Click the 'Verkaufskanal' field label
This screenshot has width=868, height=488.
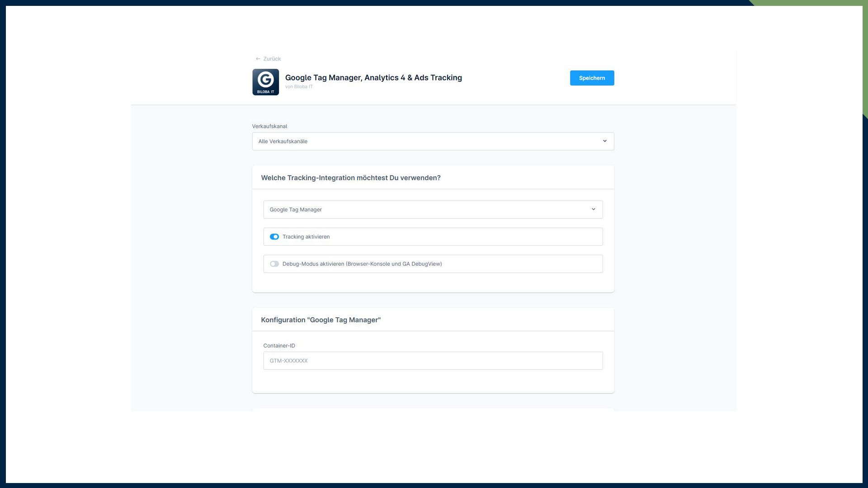[x=269, y=127]
